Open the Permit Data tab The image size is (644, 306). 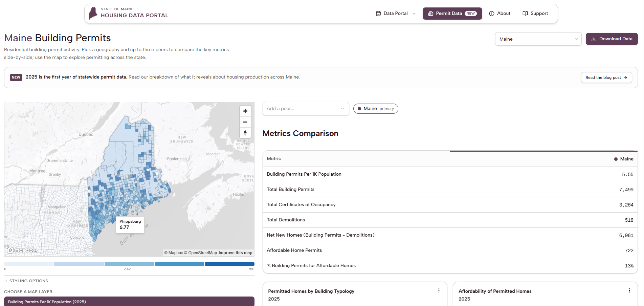(x=452, y=14)
